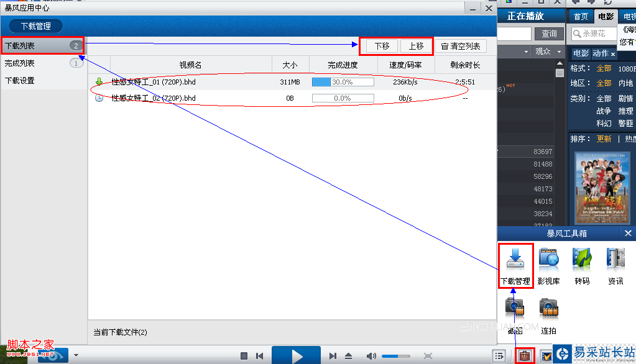Click the 30.0% progress bar
Image resolution: width=636 pixels, height=364 pixels.
click(343, 82)
